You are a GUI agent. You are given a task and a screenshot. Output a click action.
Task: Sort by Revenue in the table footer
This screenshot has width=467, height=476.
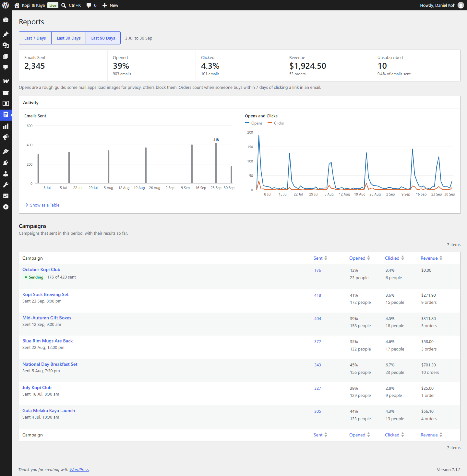click(x=432, y=435)
